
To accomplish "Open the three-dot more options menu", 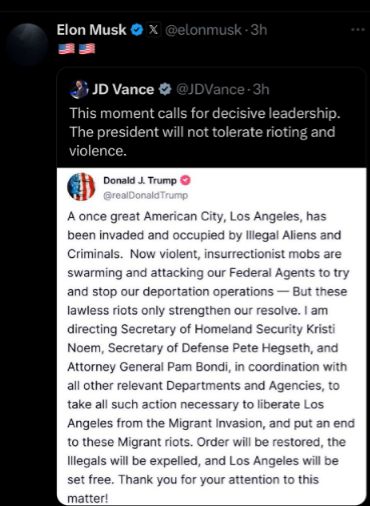I will click(358, 30).
